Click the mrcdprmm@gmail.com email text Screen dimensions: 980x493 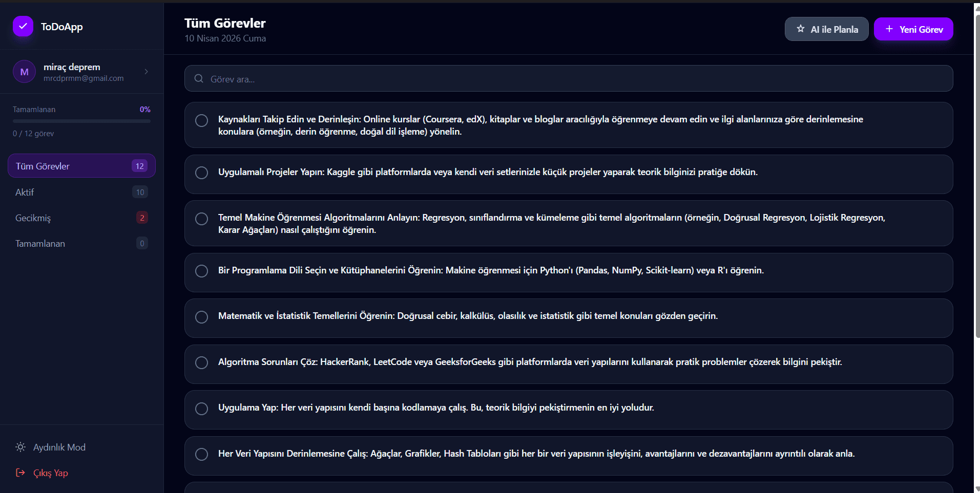[84, 78]
